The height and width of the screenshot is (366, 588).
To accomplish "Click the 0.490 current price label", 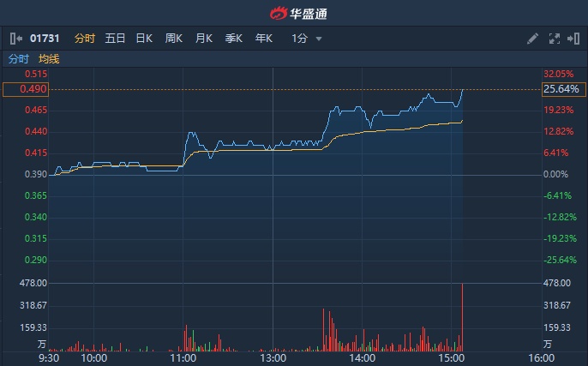I will 24,89.
